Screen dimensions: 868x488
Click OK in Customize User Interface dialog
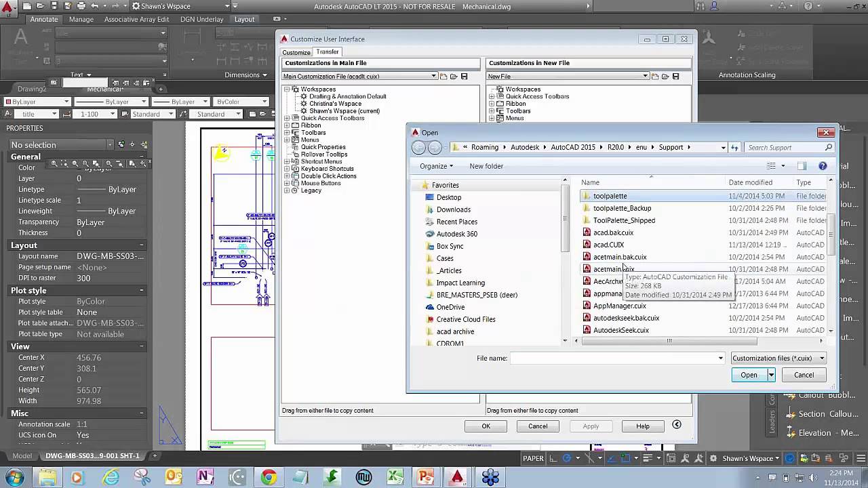tap(486, 426)
